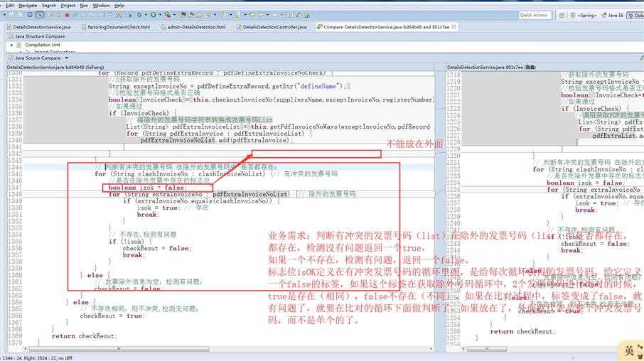Click the Java Source Compare pane title
The width and height of the screenshot is (644, 361).
click(x=38, y=58)
